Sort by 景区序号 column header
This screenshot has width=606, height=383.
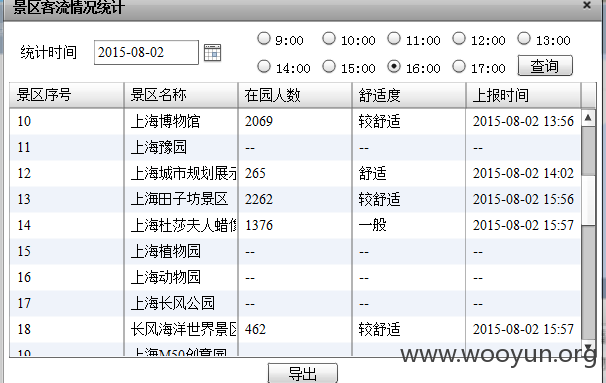[x=66, y=95]
